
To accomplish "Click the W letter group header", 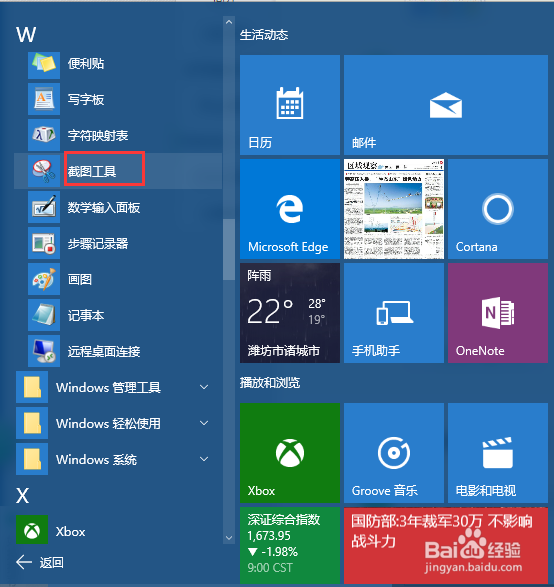I will [x=26, y=35].
